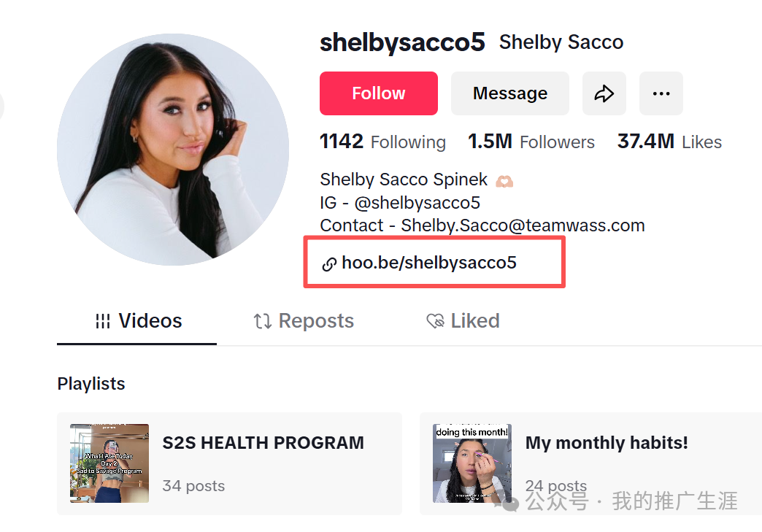Viewport: 762px width, 532px height.
Task: Click the 37.4M Likes count
Action: pos(669,142)
